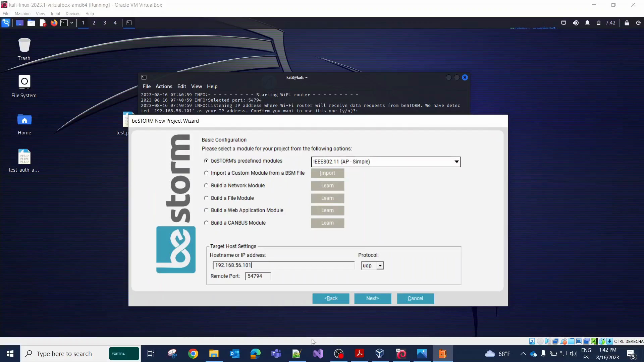Click the Kali panel notification bell icon
This screenshot has width=644, height=362.
click(587, 23)
